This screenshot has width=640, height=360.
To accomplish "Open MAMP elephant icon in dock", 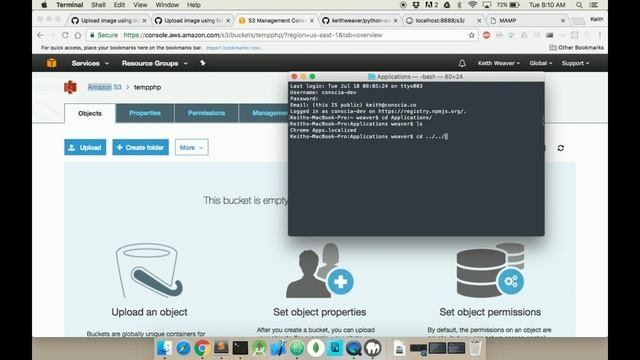I will (373, 348).
